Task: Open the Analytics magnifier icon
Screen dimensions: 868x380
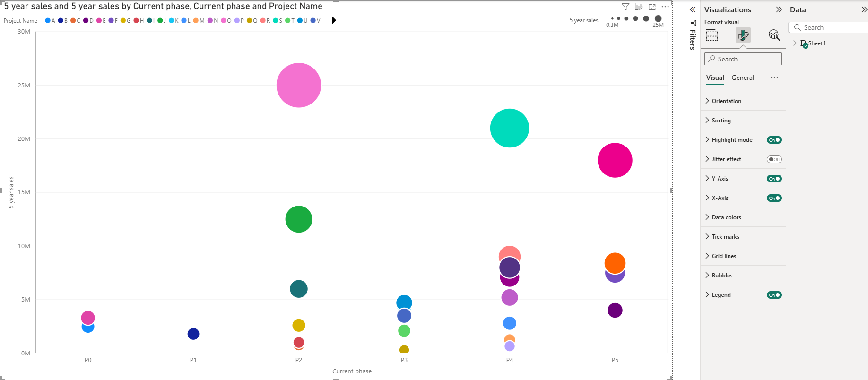Action: (774, 35)
